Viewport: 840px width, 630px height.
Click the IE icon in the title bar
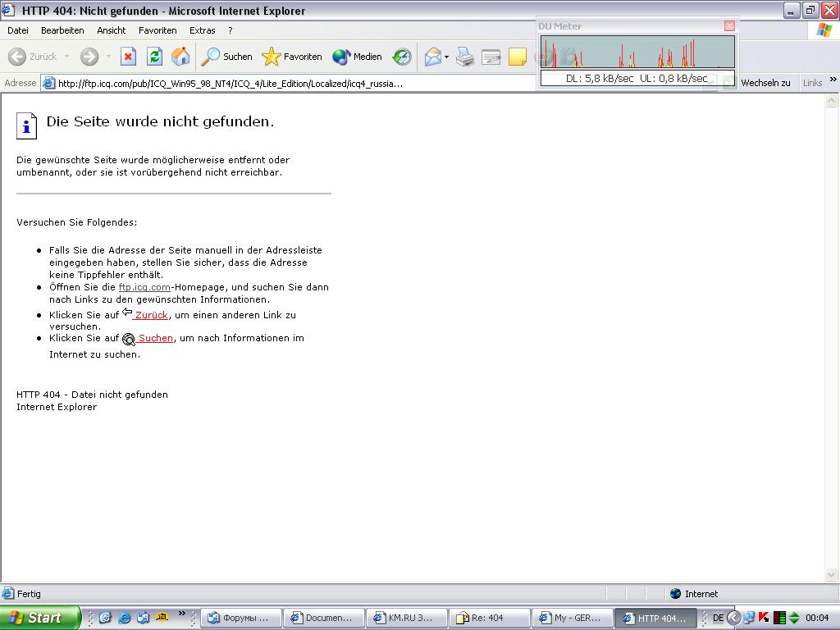[x=8, y=10]
